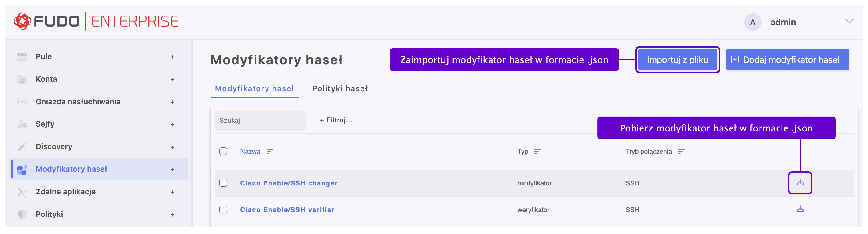This screenshot has height=234, width=868.
Task: Expand the Pule sidebar section
Action: click(173, 57)
